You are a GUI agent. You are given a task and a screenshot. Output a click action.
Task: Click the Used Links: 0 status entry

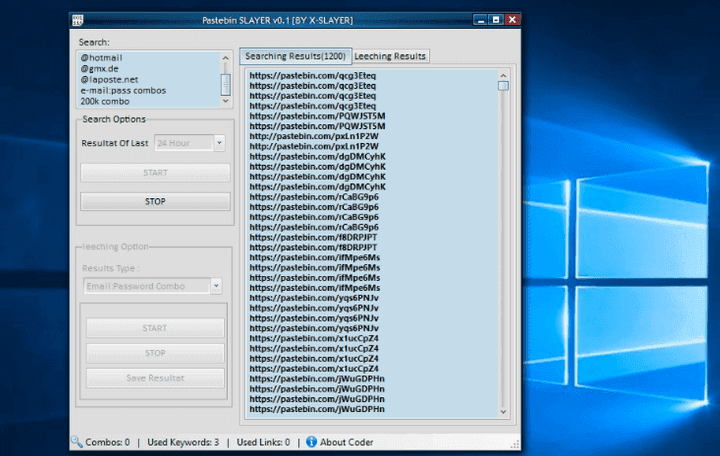click(x=263, y=442)
